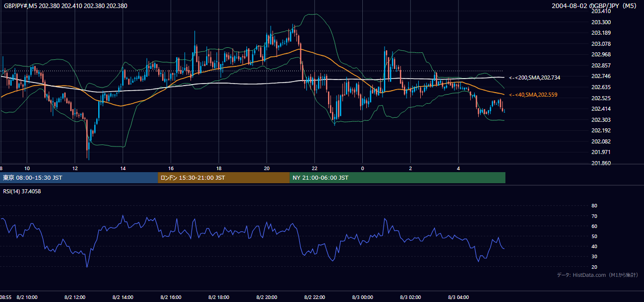Click hour label 2 on the chart time axis
The width and height of the screenshot is (644, 302).
(x=410, y=168)
